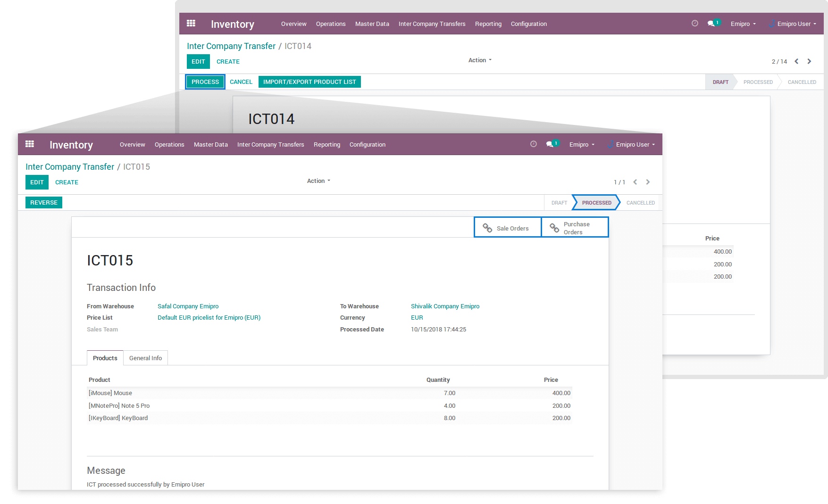Open Emipro User menu in ICT015 navbar
The image size is (828, 504).
[632, 145]
